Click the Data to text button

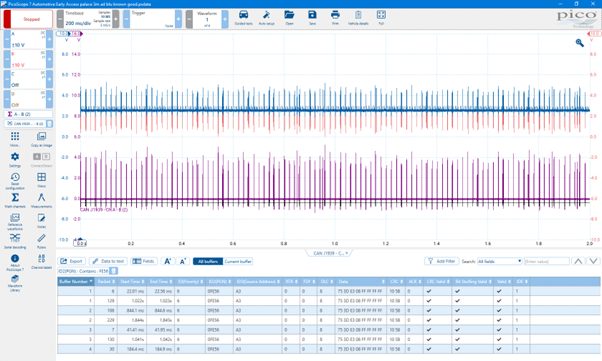point(108,261)
